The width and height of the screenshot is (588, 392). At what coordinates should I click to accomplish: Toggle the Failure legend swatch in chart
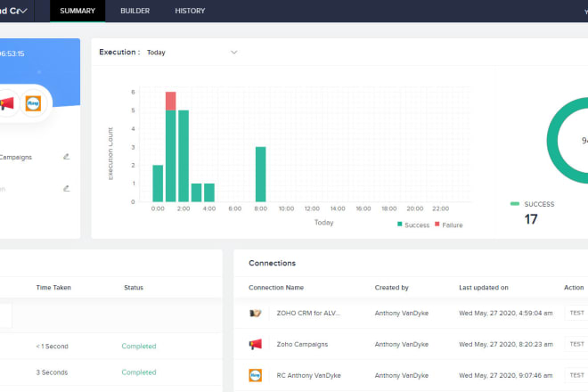(x=437, y=224)
